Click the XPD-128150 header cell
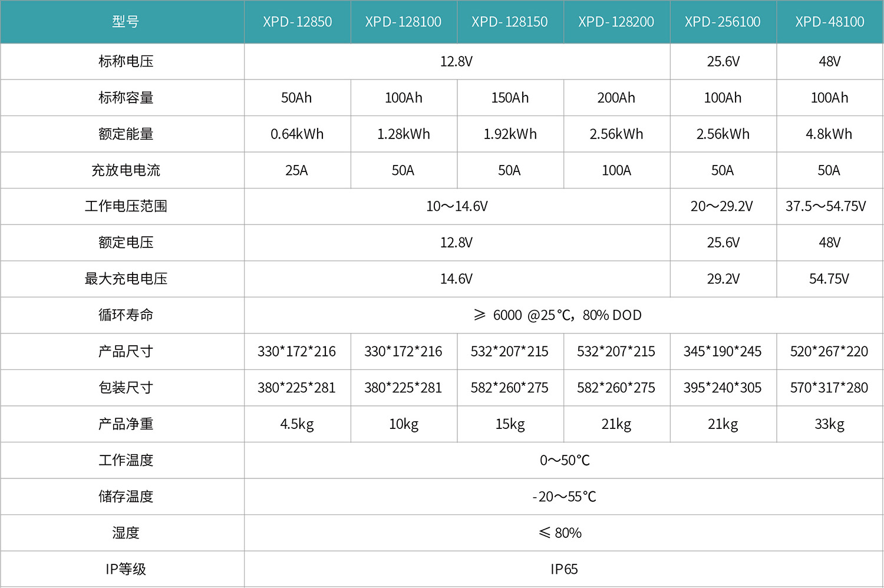Screen dimensions: 884x588 510,22
